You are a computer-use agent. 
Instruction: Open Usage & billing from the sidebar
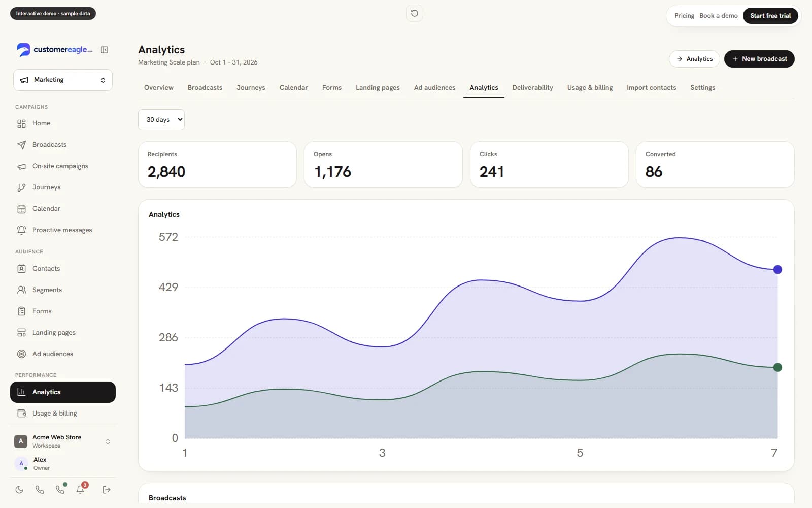click(x=63, y=414)
